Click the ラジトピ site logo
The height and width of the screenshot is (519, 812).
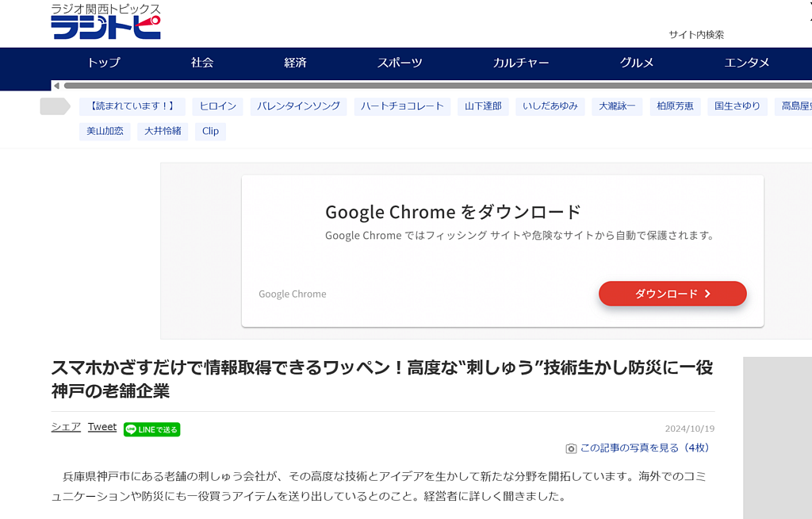click(105, 24)
